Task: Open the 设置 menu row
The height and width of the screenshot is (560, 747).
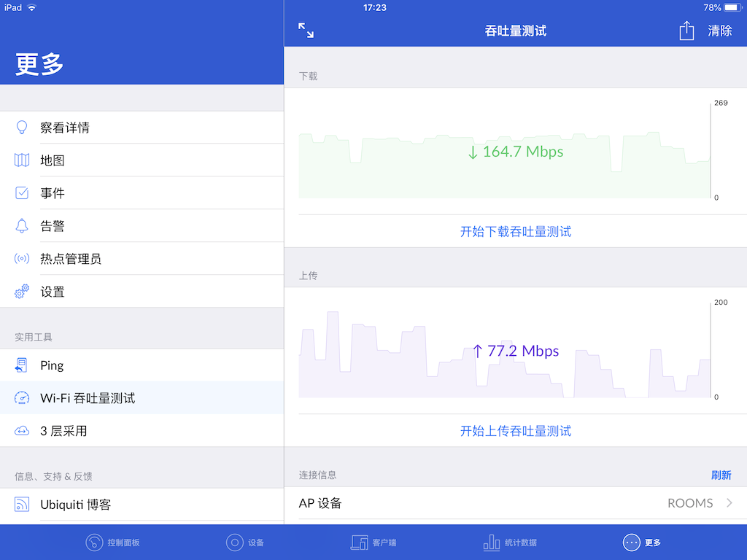Action: [x=142, y=292]
